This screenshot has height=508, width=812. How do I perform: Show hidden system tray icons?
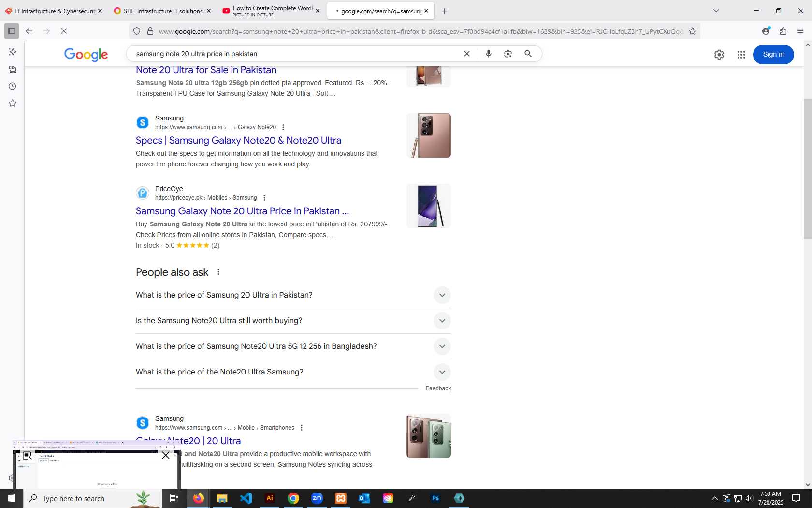(x=715, y=498)
